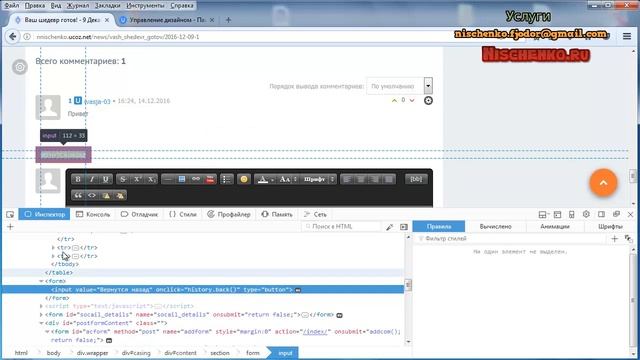Expand the form id=socail_details node

click(x=41, y=315)
